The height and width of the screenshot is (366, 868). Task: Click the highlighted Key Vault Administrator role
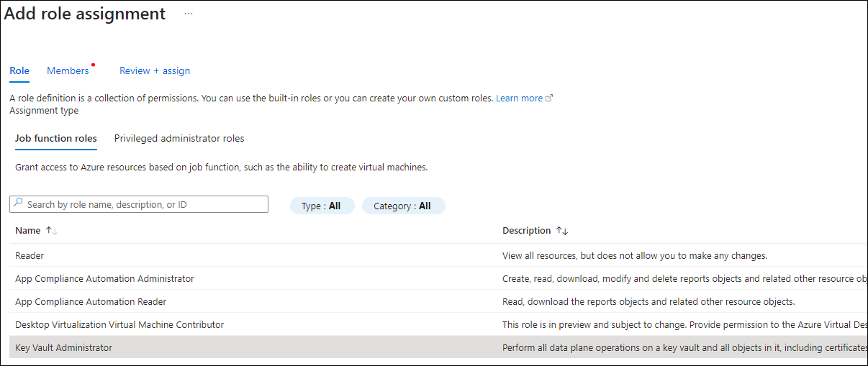63,347
